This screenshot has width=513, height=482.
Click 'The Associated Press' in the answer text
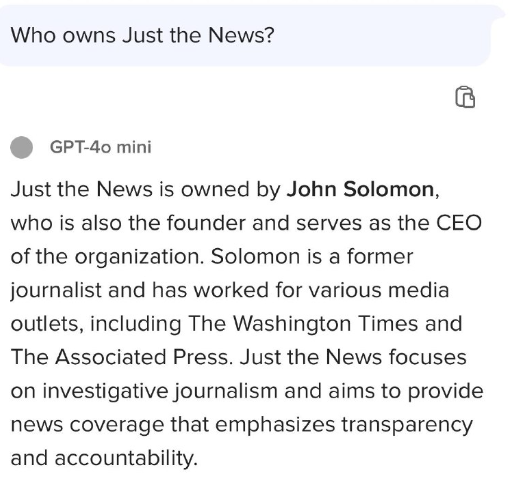(x=120, y=357)
